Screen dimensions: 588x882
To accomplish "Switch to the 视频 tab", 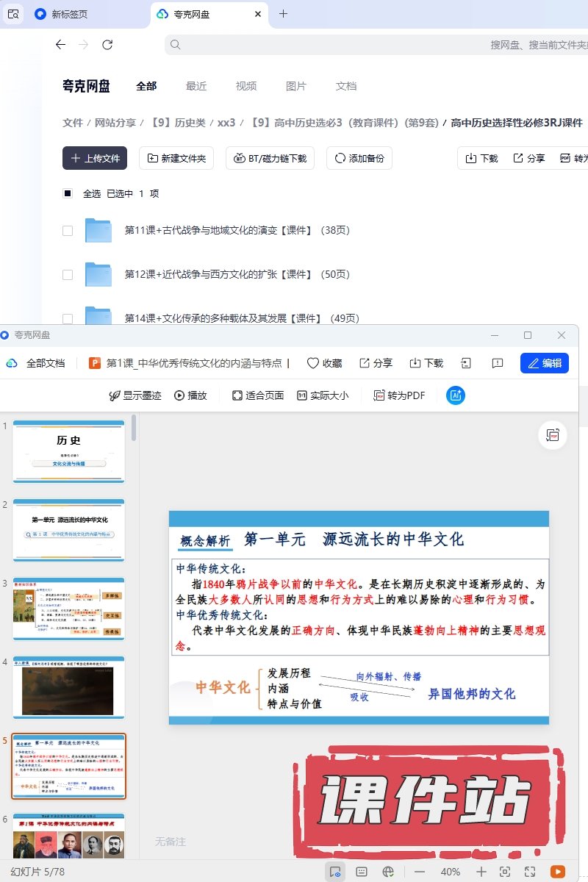I will (246, 86).
